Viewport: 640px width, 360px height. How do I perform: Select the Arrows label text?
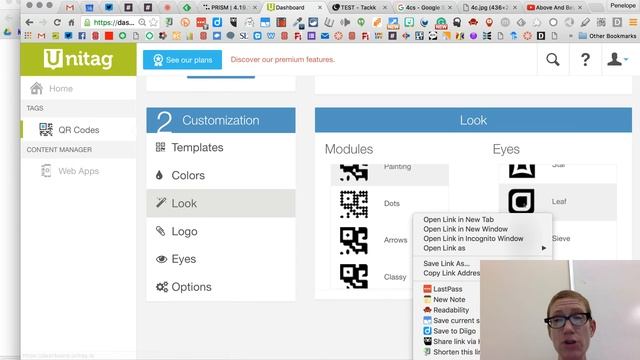(x=396, y=240)
